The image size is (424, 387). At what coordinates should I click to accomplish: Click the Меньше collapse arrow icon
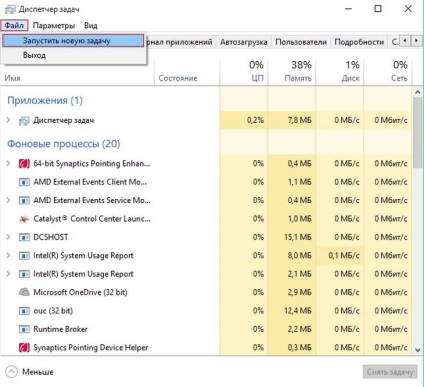pyautogui.click(x=11, y=372)
